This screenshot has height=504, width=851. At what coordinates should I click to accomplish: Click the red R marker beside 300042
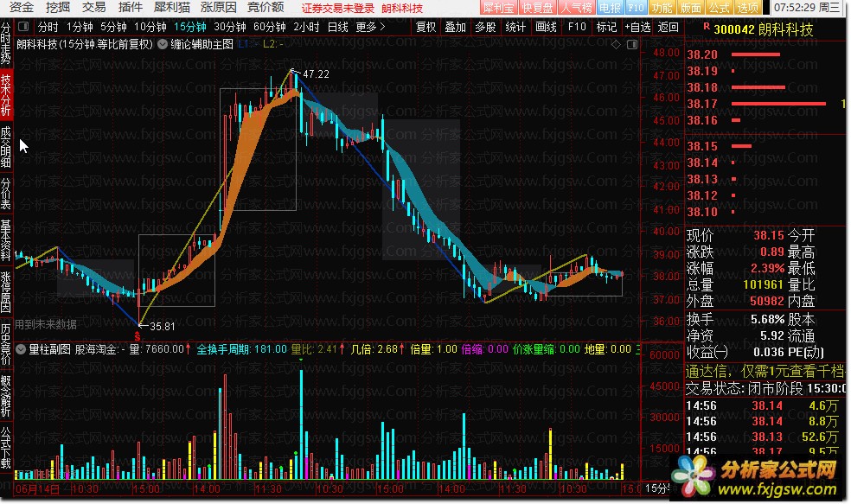pos(706,26)
